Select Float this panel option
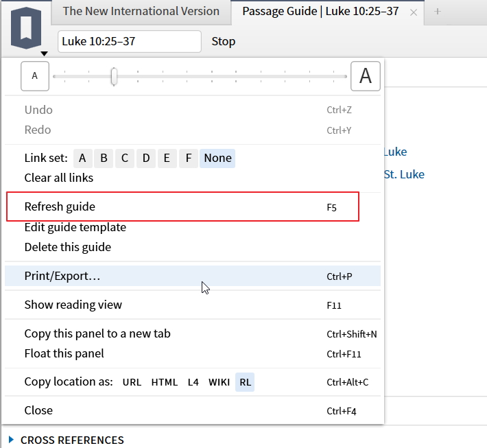The height and width of the screenshot is (448, 487). [64, 353]
